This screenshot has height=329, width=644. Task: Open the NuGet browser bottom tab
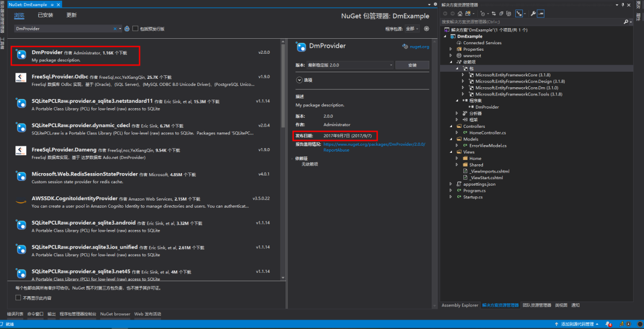115,314
